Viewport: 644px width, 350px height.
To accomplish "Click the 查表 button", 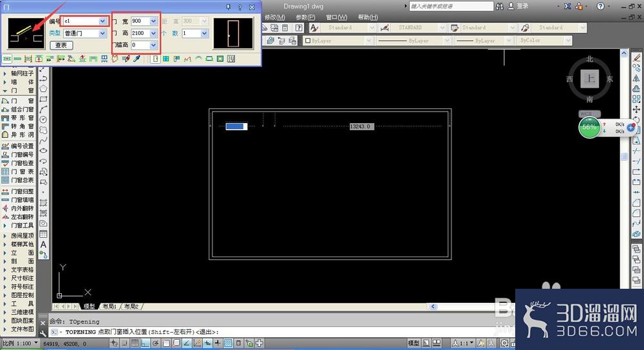I will tap(61, 45).
